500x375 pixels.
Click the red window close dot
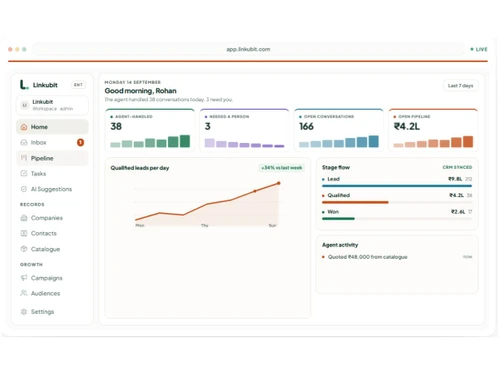(10, 49)
